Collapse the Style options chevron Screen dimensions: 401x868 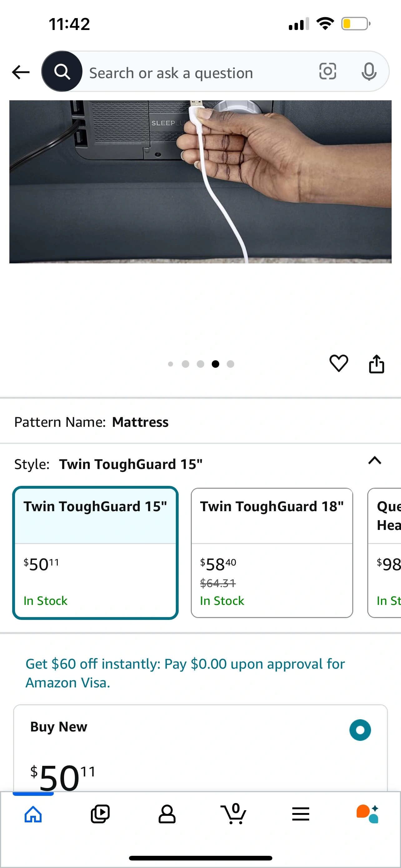tap(374, 461)
